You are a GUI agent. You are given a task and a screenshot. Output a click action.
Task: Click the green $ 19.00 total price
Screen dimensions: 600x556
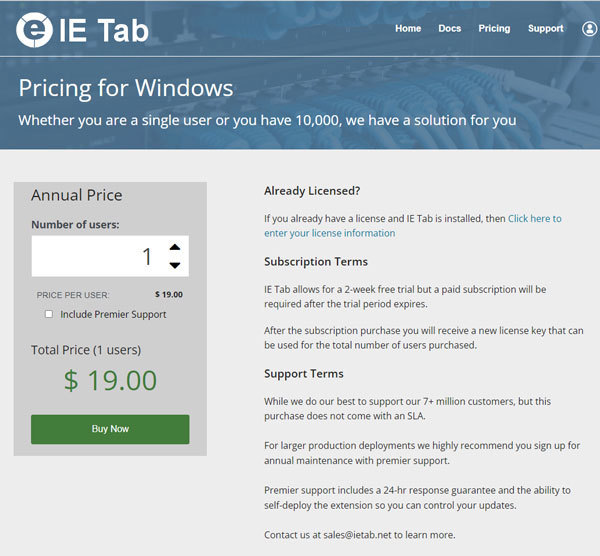click(x=110, y=380)
